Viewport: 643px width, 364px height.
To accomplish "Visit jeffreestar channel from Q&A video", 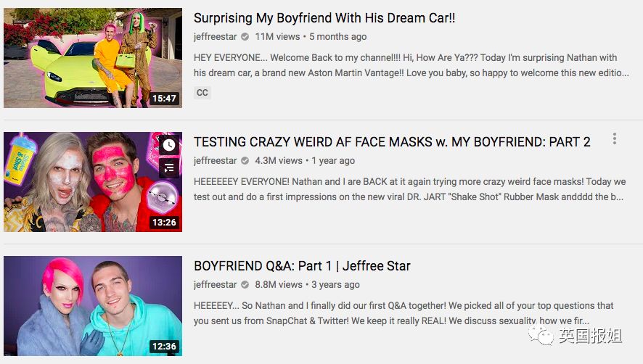I will pos(216,284).
